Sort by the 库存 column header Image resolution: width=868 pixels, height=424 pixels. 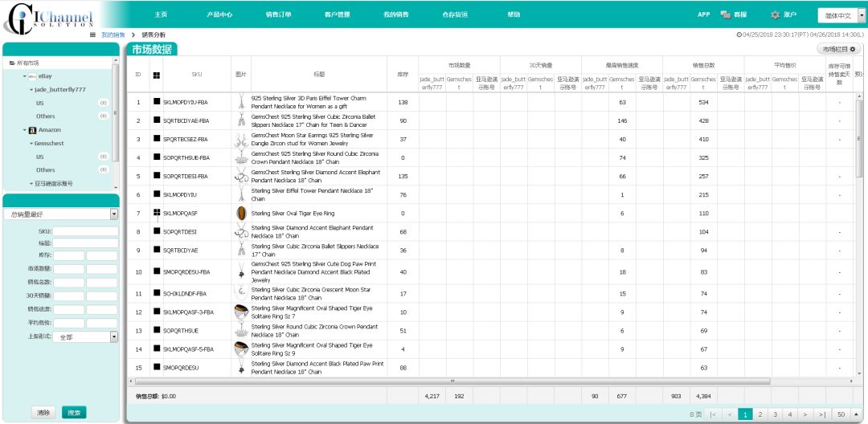(x=403, y=74)
